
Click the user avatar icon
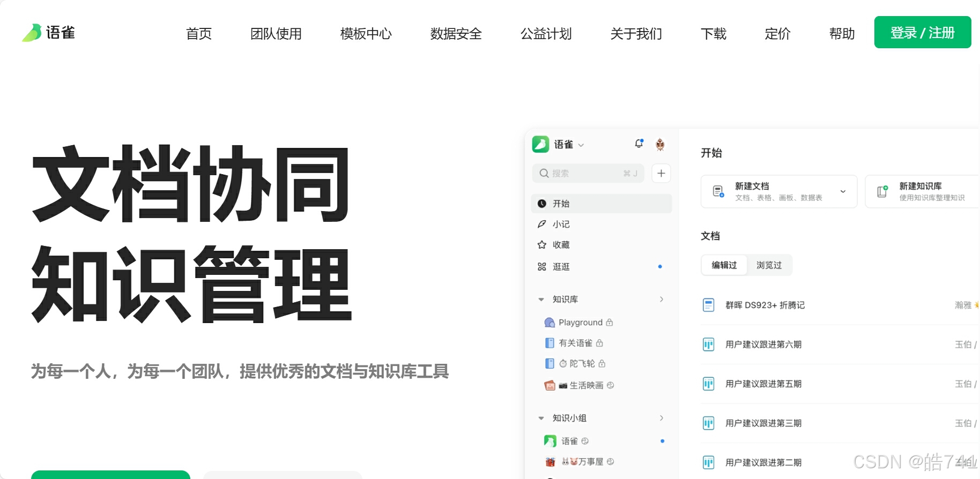660,144
